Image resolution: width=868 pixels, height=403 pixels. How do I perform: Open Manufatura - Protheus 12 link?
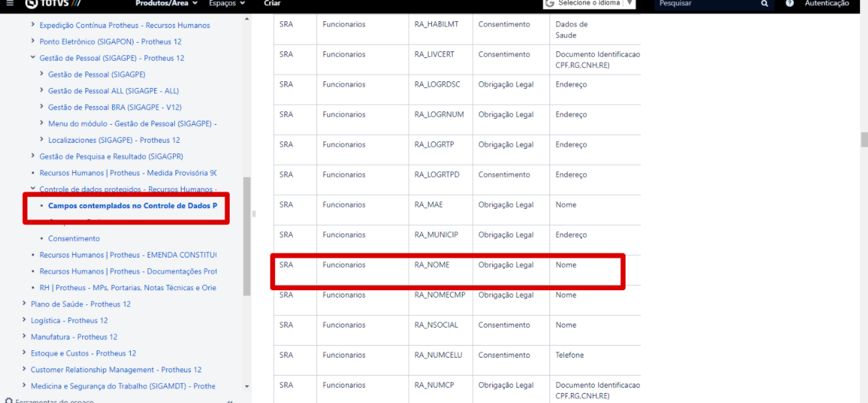click(x=74, y=337)
